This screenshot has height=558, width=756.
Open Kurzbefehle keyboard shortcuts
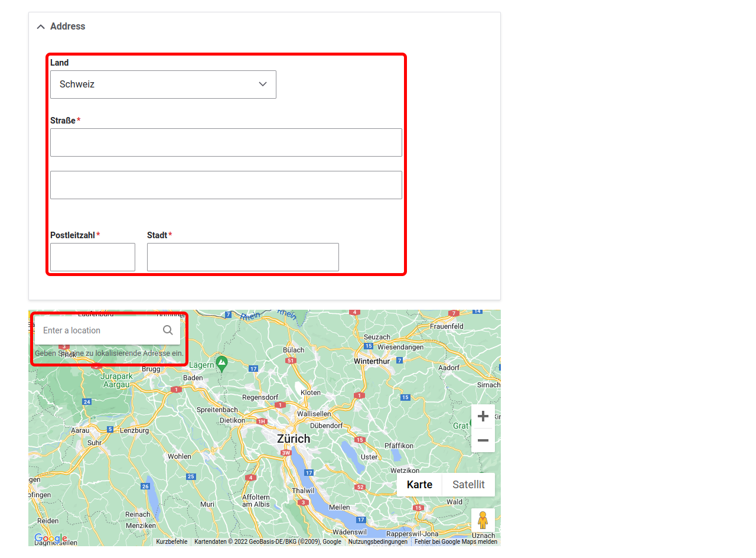tap(172, 541)
